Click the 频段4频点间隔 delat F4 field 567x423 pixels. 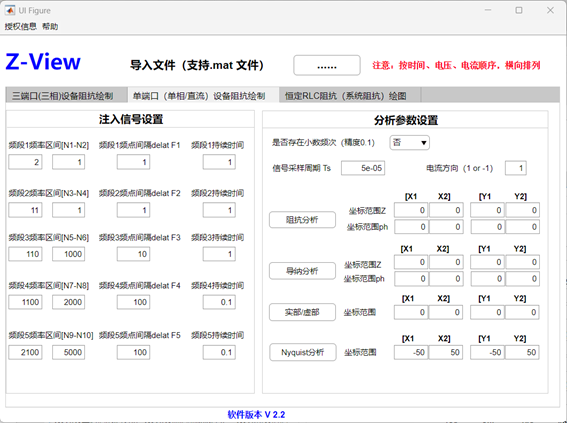[133, 302]
